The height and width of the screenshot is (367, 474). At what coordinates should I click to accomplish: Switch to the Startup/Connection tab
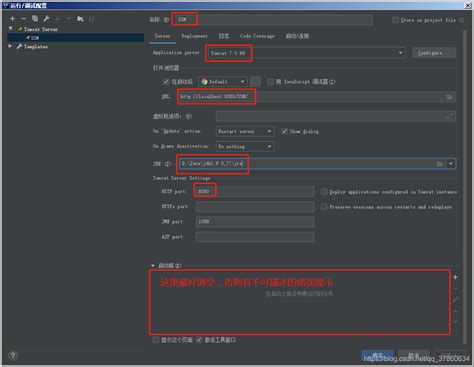coord(297,36)
